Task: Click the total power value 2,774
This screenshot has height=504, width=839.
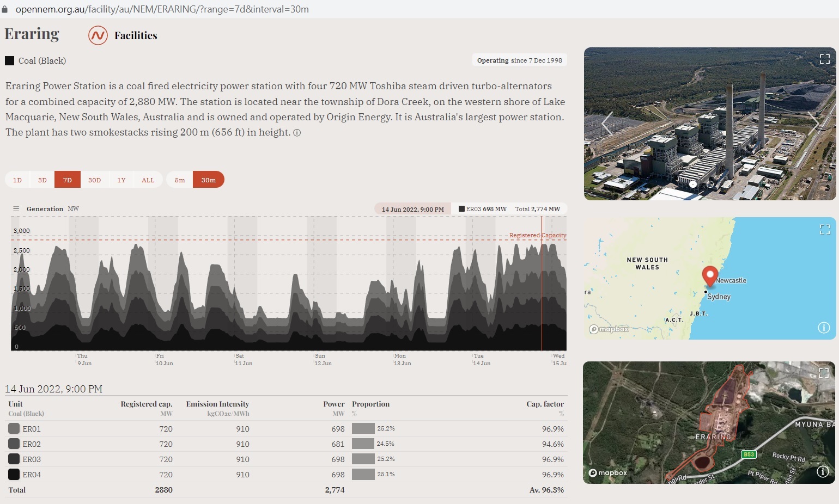Action: (335, 490)
